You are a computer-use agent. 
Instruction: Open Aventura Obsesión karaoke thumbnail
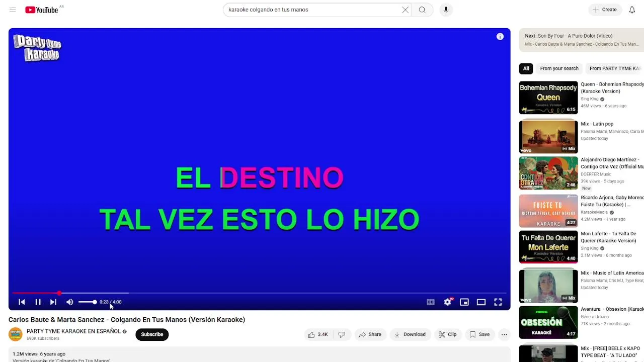point(548,322)
